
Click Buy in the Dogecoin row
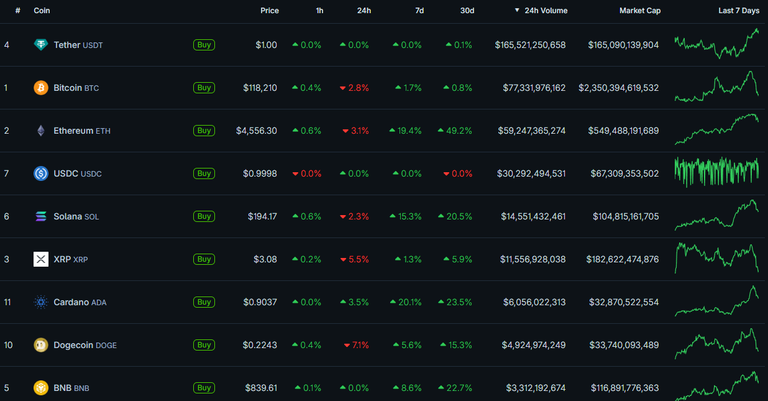[x=204, y=345]
